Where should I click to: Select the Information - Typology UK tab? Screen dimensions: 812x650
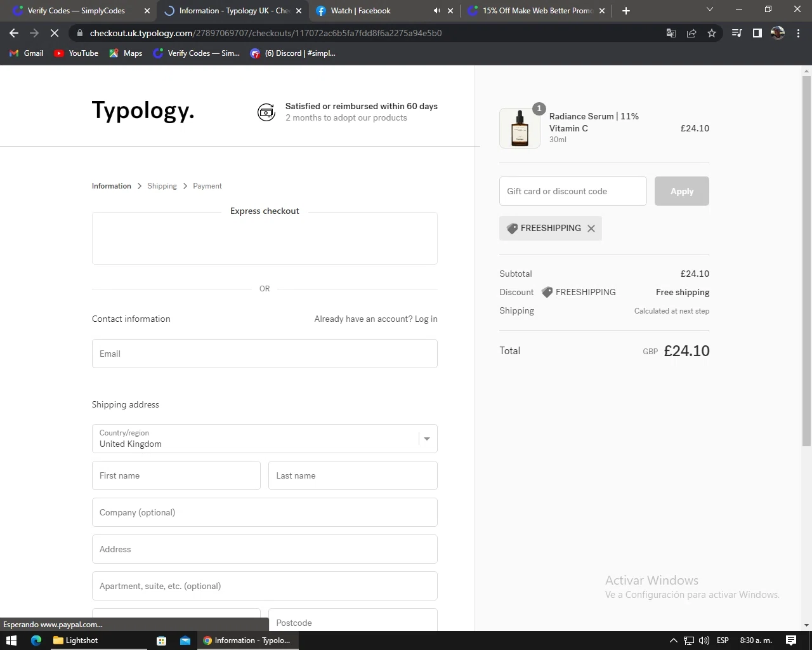coord(233,11)
